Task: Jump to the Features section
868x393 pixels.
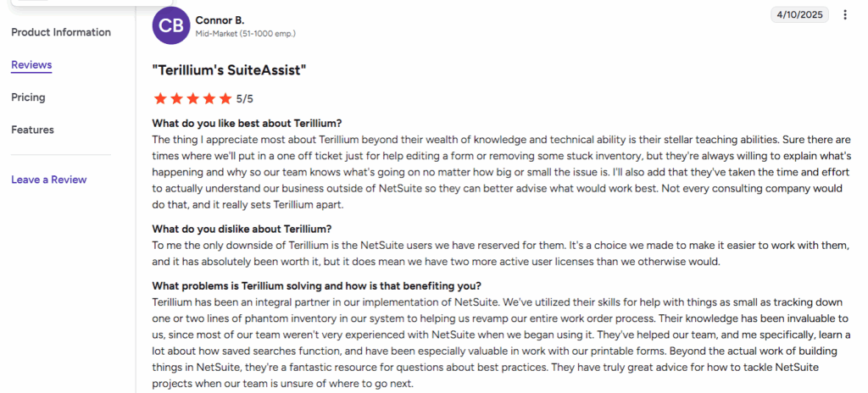Action: [x=32, y=130]
